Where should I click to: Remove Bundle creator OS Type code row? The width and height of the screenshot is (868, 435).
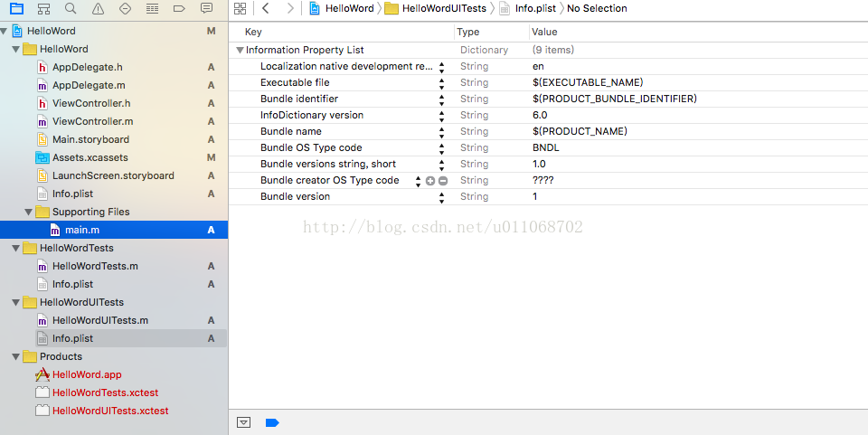click(443, 180)
